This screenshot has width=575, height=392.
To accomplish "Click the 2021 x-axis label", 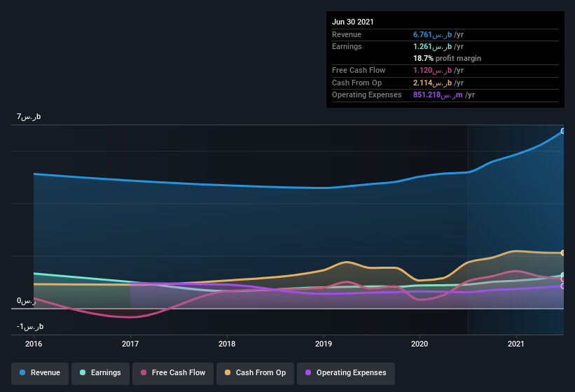I will pyautogui.click(x=516, y=344).
